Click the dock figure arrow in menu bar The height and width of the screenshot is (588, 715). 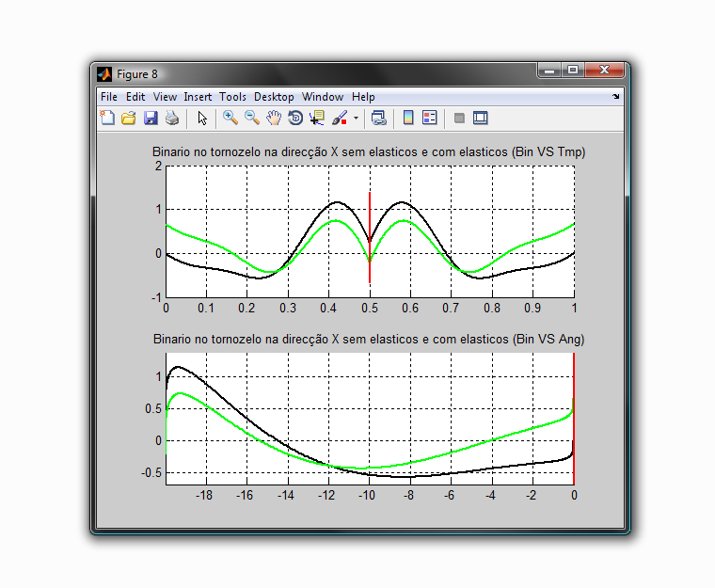tap(616, 97)
